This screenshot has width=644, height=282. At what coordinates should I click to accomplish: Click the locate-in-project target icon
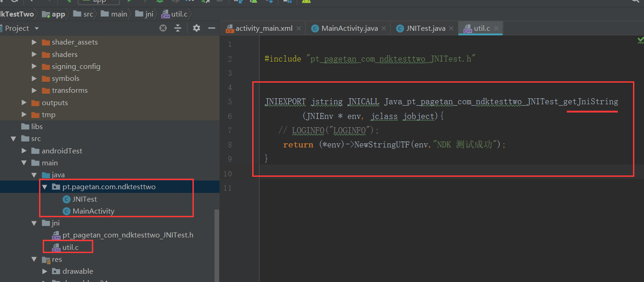pyautogui.click(x=163, y=28)
